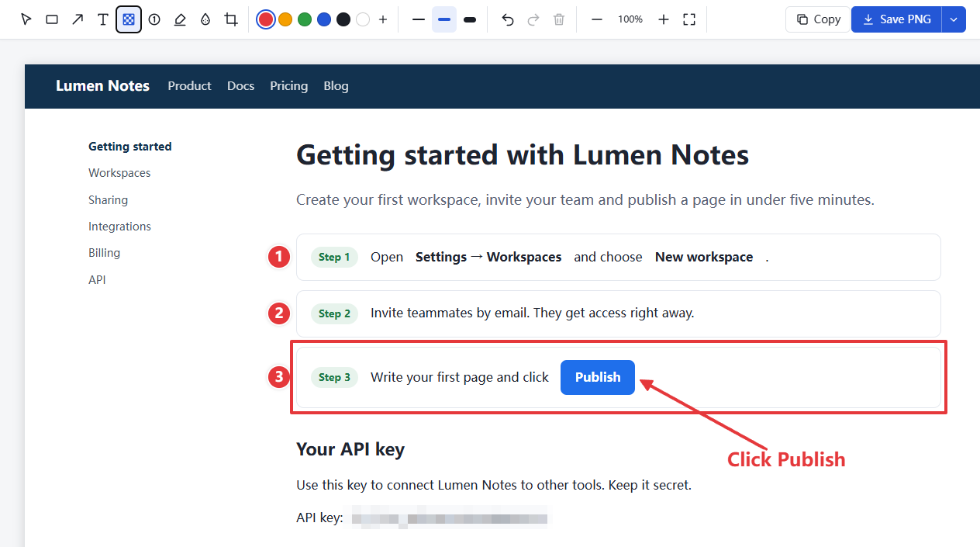This screenshot has width=980, height=547.
Task: Click the 'Your API key' heading
Action: (350, 449)
